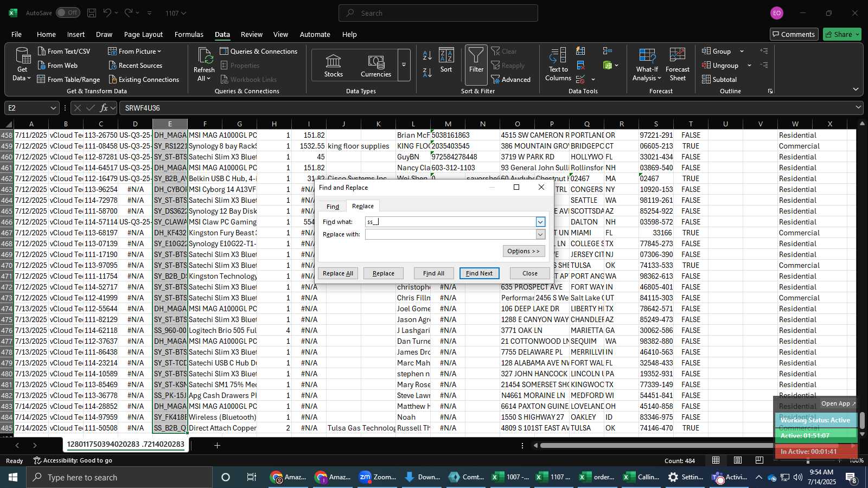Sort A to Z ascending

(427, 55)
